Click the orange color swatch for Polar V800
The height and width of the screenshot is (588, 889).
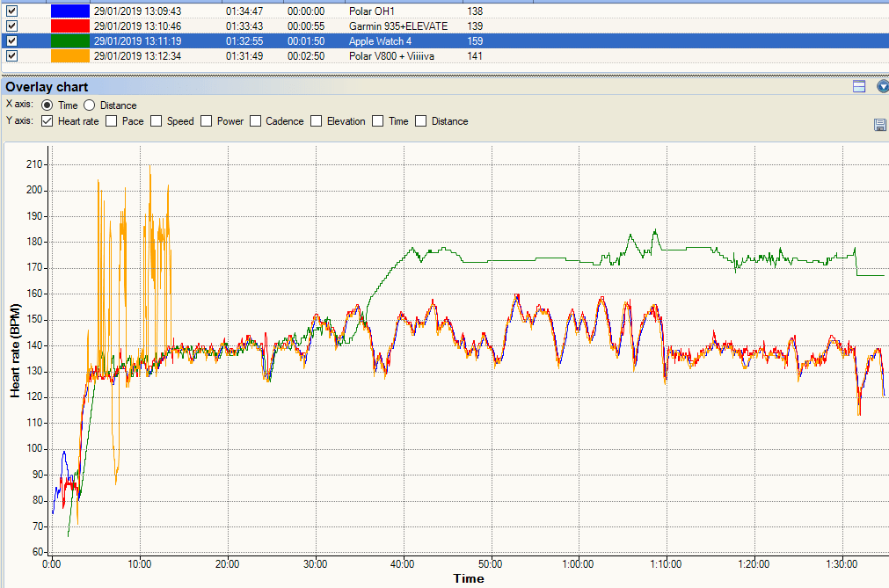(x=70, y=55)
